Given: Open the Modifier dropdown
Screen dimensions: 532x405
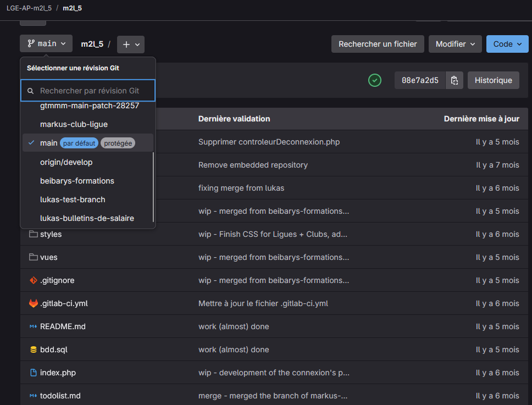Looking at the screenshot, I should tap(455, 44).
